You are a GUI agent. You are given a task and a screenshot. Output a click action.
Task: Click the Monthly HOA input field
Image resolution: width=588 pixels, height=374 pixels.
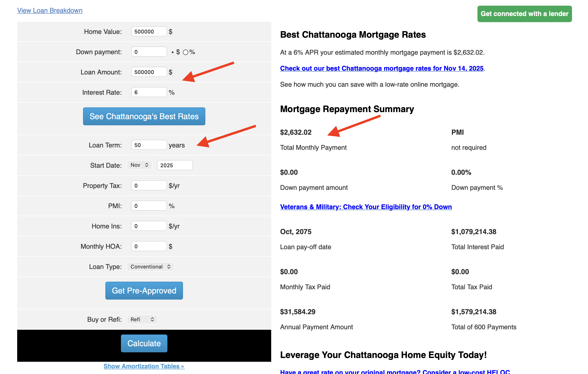coord(149,246)
